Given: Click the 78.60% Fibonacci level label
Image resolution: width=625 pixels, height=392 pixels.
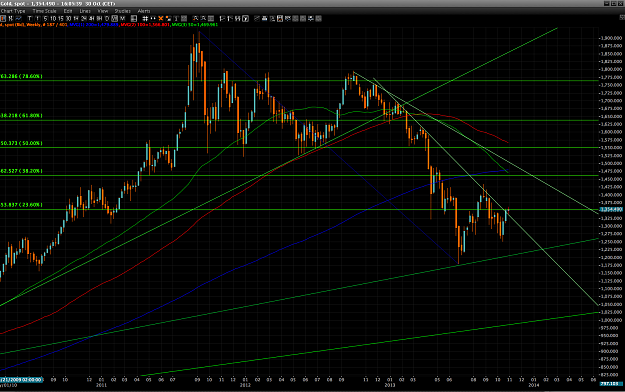Looking at the screenshot, I should coord(21,76).
